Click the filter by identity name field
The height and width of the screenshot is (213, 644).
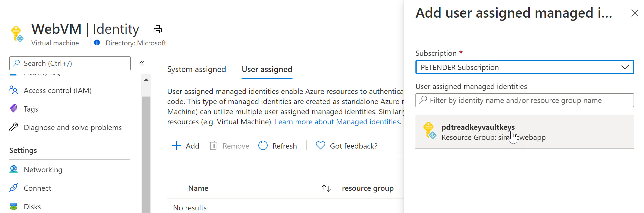(x=524, y=100)
